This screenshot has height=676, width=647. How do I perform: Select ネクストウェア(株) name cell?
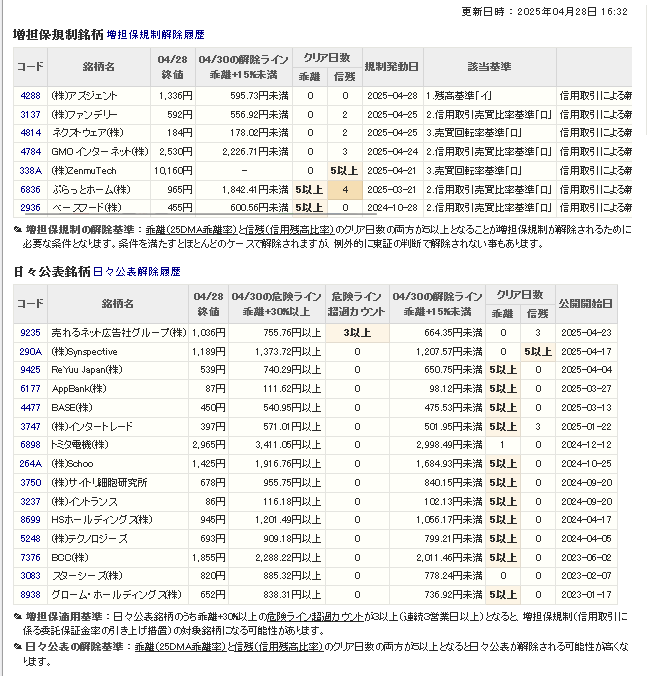99,133
